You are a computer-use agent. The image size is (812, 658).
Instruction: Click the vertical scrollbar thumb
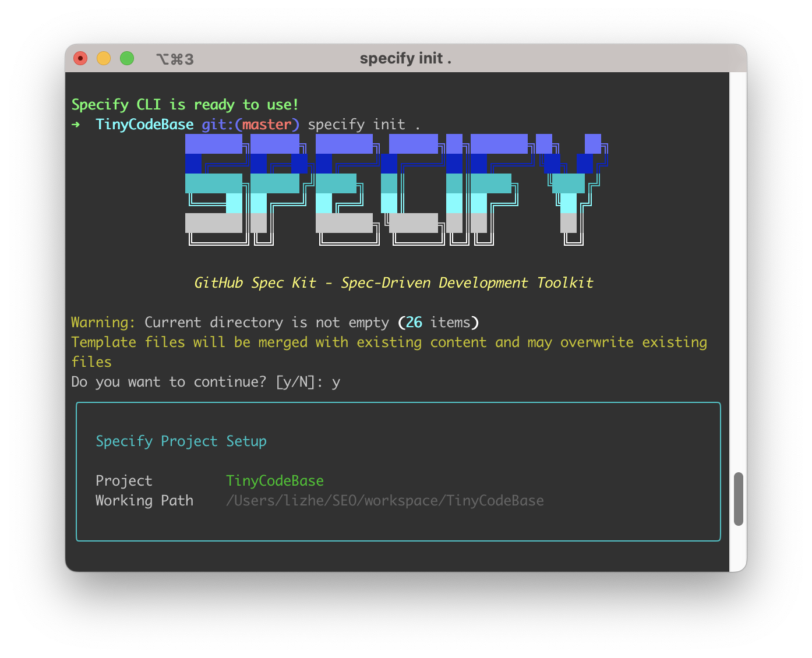click(x=738, y=499)
